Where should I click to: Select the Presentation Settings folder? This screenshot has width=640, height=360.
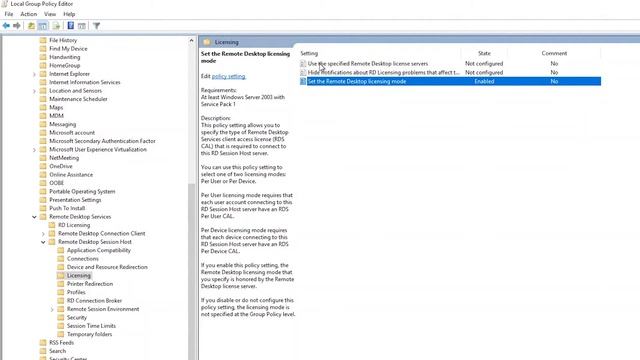pyautogui.click(x=75, y=200)
